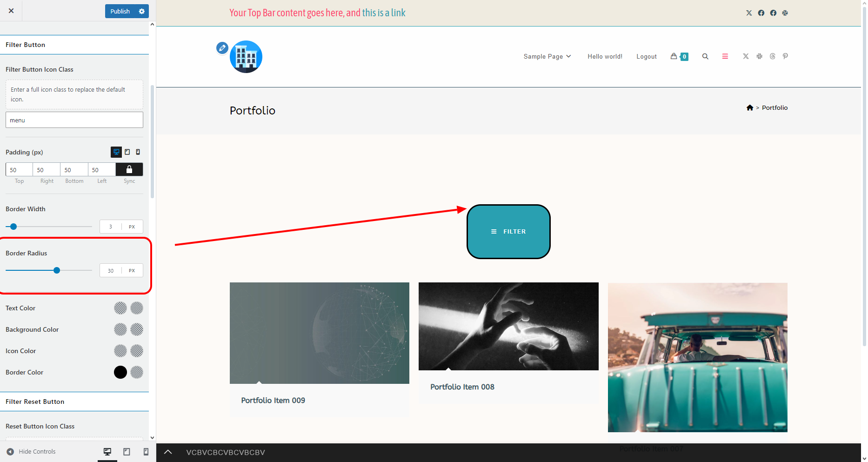Select desktop device icon next to Padding (px)
This screenshot has height=462, width=868.
(x=116, y=152)
